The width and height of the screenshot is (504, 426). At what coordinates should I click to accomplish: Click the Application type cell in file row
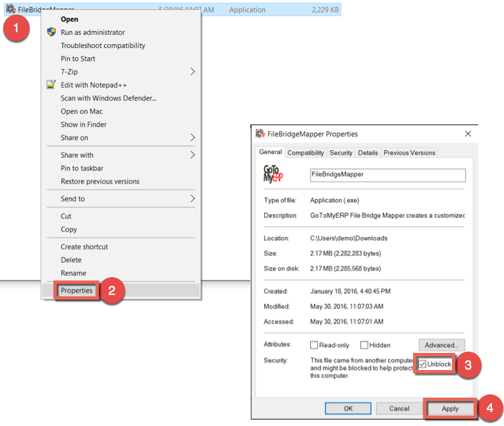(247, 10)
